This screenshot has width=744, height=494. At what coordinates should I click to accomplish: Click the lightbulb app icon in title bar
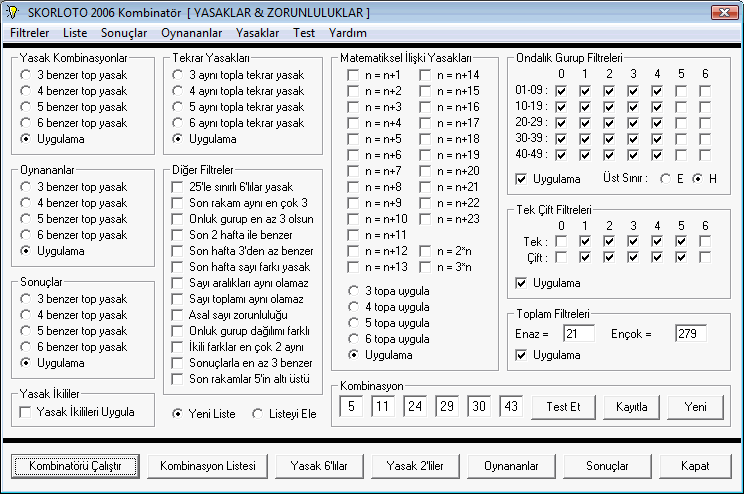(12, 12)
